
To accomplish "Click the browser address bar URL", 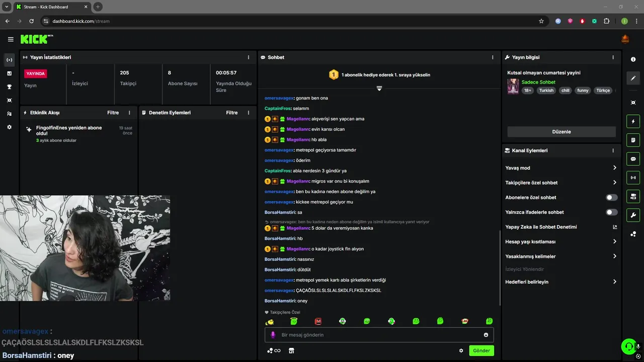I will [x=80, y=21].
